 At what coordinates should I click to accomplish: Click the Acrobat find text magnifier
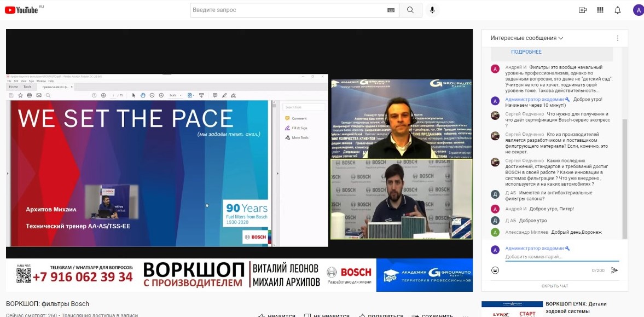(48, 95)
